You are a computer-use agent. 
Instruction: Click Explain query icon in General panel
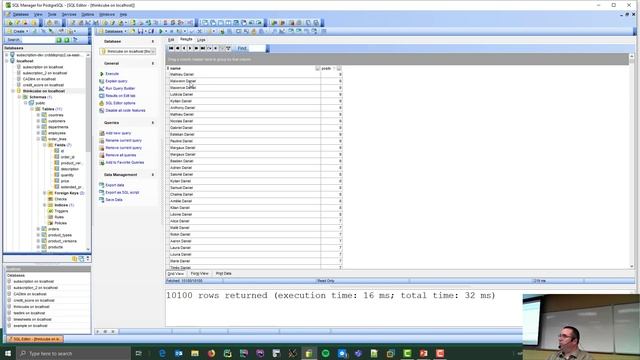point(102,81)
